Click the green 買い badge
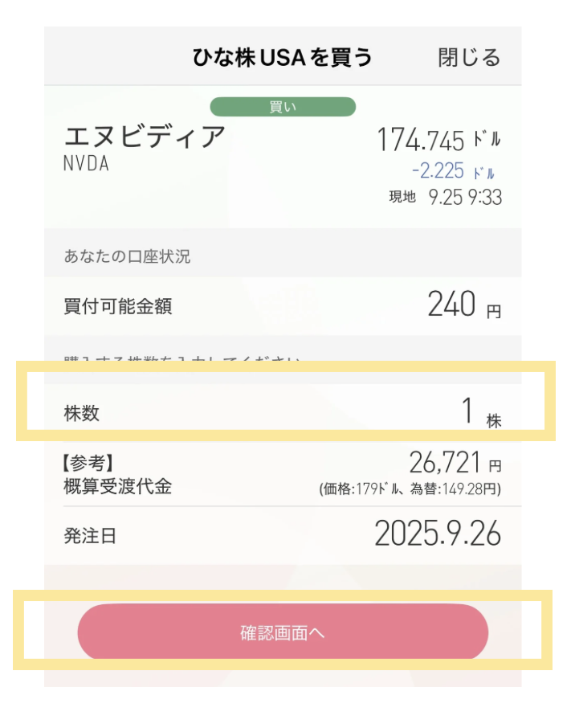 click(282, 107)
